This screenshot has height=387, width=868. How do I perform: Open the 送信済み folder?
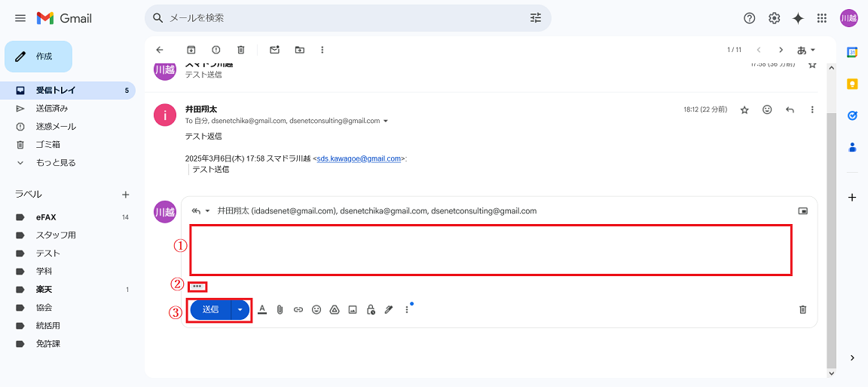(x=52, y=108)
